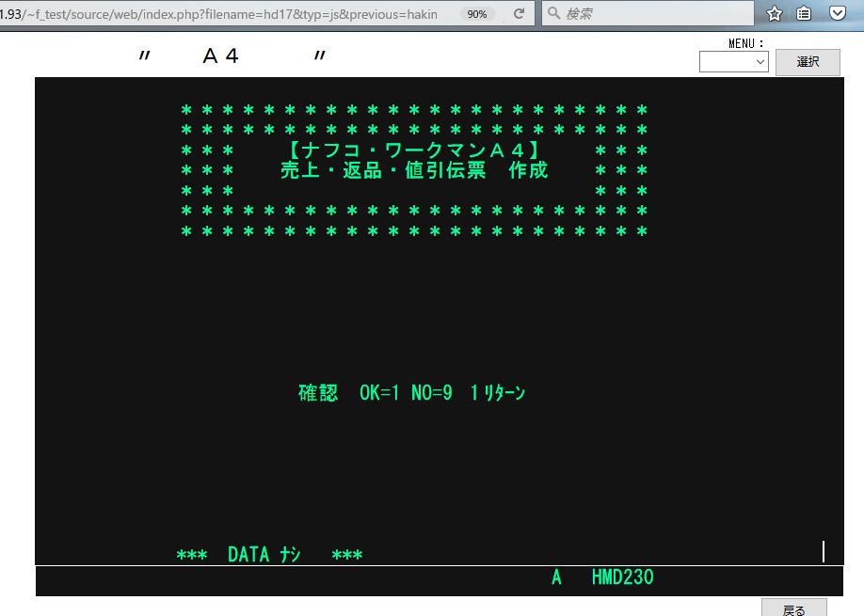Click the HMD230 status text
This screenshot has width=864, height=616.
(622, 577)
